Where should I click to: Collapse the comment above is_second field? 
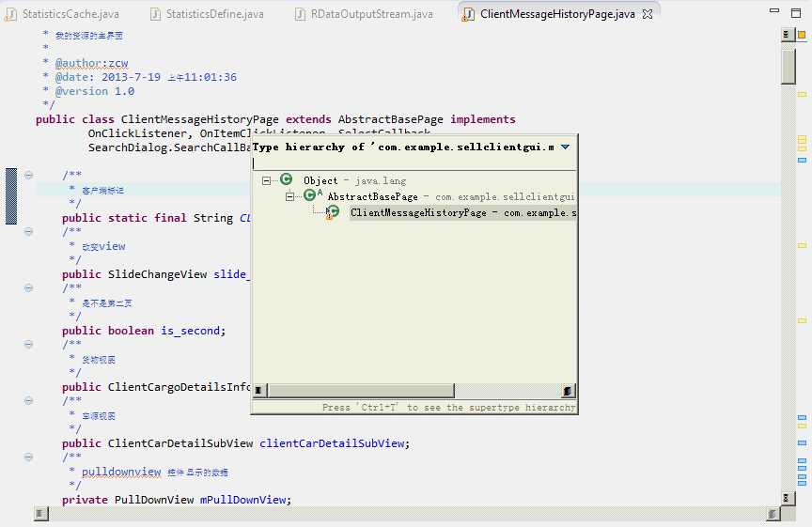(x=29, y=287)
